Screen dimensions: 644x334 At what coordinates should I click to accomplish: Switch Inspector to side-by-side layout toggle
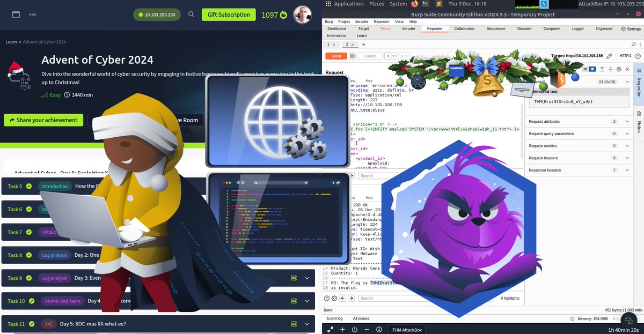[586, 69]
